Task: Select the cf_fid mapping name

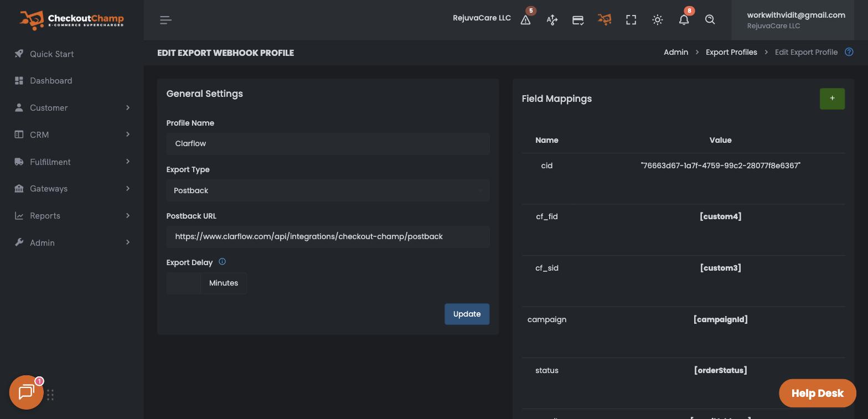Action: (547, 216)
